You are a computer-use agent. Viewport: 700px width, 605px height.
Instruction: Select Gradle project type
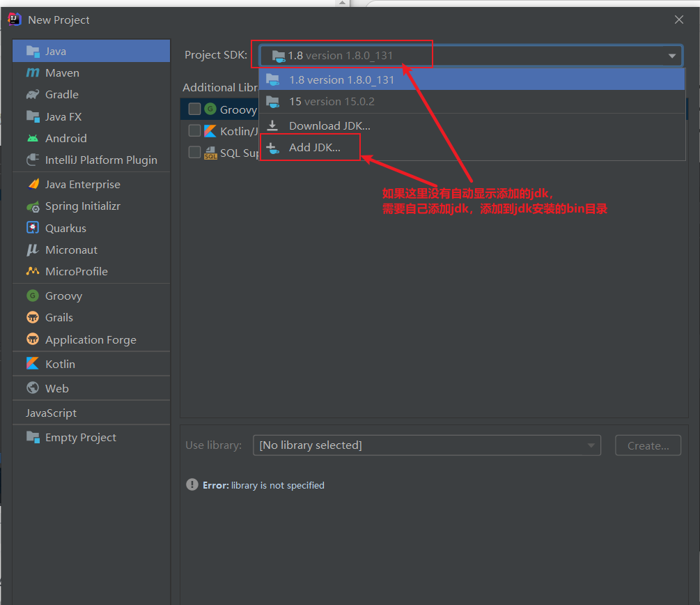[x=91, y=94]
